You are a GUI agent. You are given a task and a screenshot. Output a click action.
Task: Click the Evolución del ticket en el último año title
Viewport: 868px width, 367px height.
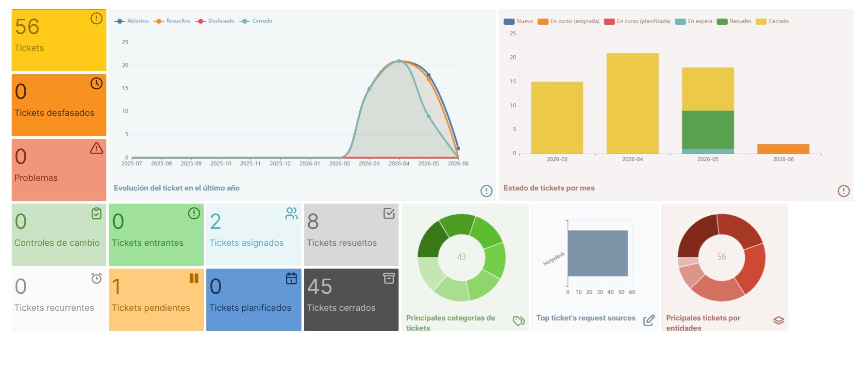click(x=177, y=188)
